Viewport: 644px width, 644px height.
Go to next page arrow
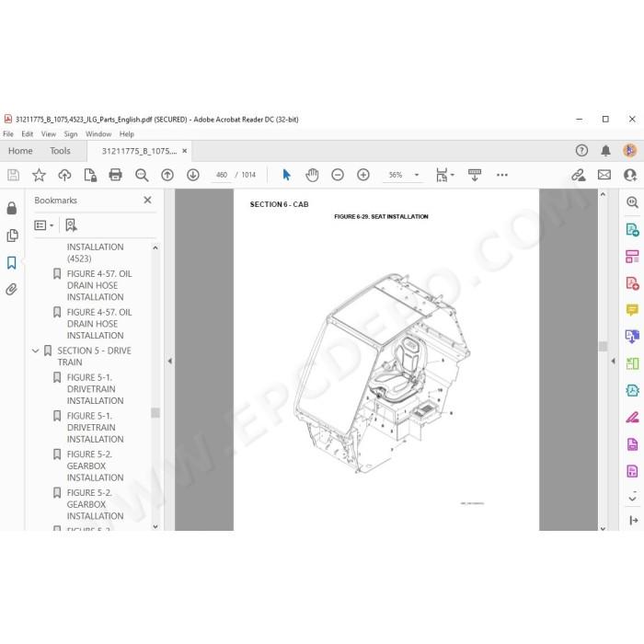pyautogui.click(x=193, y=175)
